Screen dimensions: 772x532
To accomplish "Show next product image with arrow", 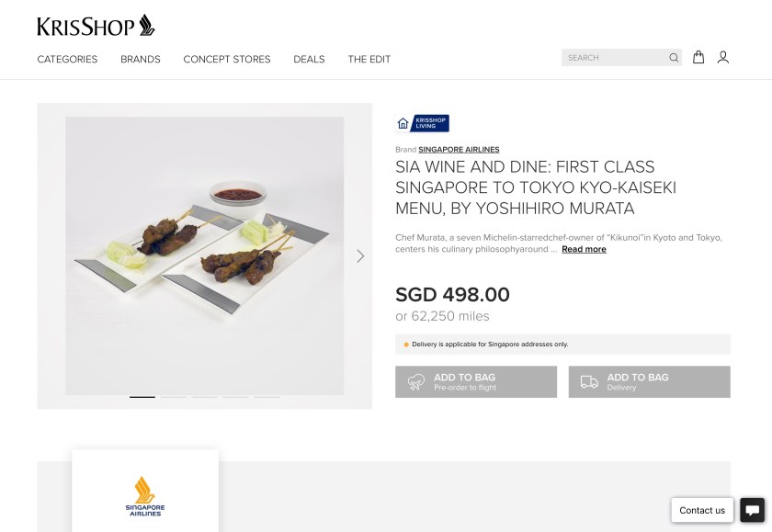I will pos(360,256).
